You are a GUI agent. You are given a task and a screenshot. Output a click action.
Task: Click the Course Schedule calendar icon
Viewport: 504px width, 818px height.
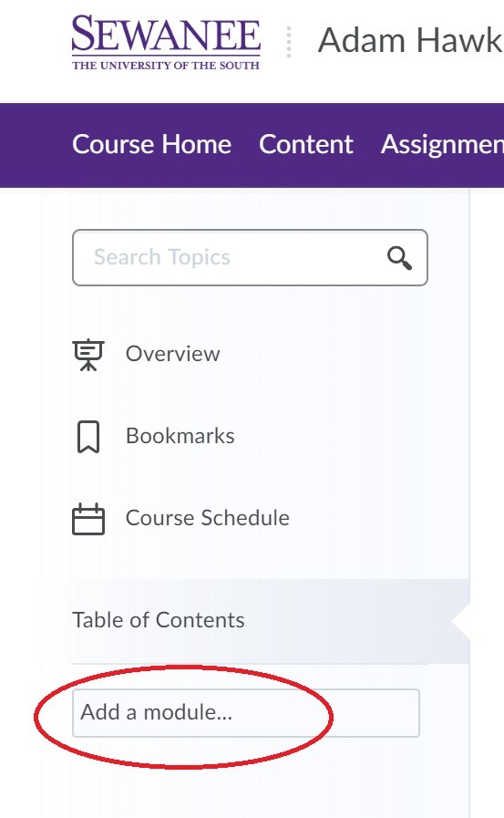tap(88, 519)
